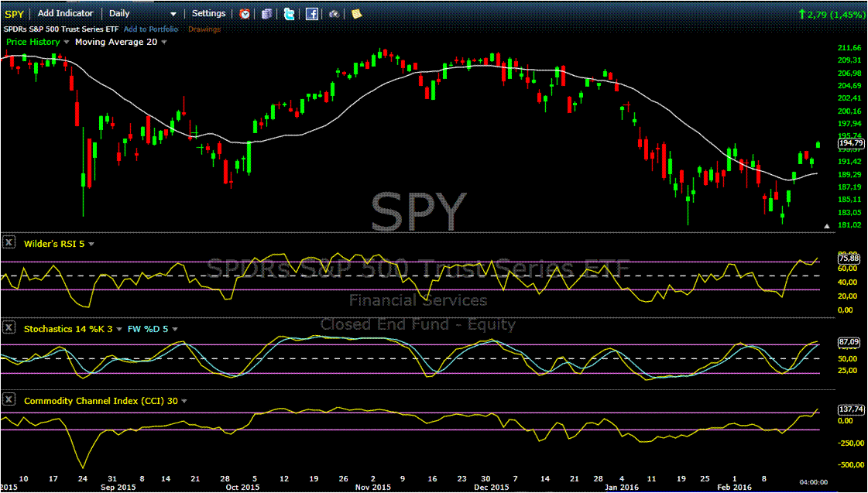
Task: Click the -500,00 CCI axis label
Action: click(x=852, y=465)
